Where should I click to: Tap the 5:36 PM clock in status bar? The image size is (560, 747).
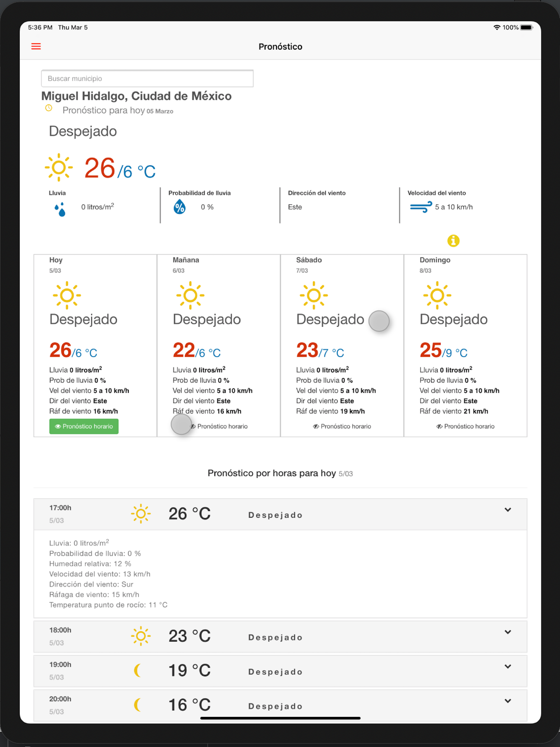40,27
